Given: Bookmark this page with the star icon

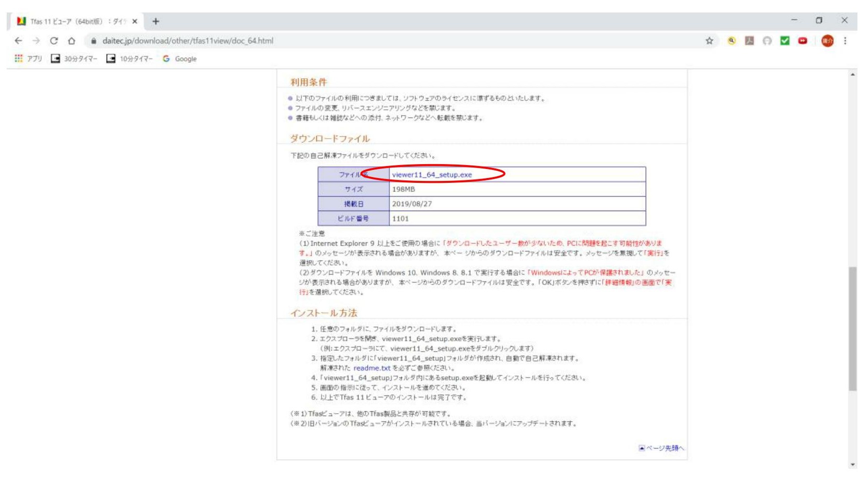Looking at the screenshot, I should tap(709, 41).
